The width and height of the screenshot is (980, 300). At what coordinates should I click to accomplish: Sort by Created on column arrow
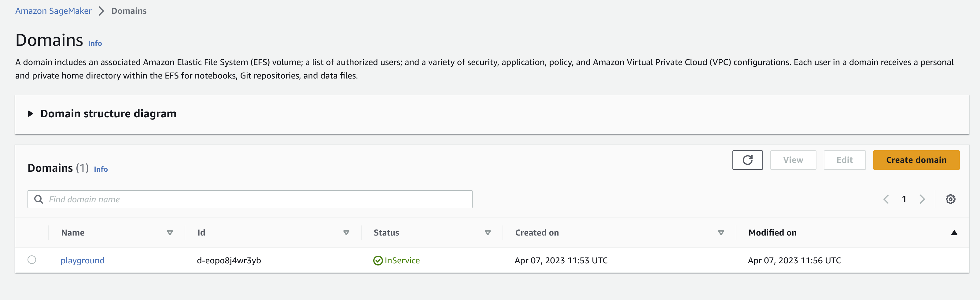(x=720, y=233)
